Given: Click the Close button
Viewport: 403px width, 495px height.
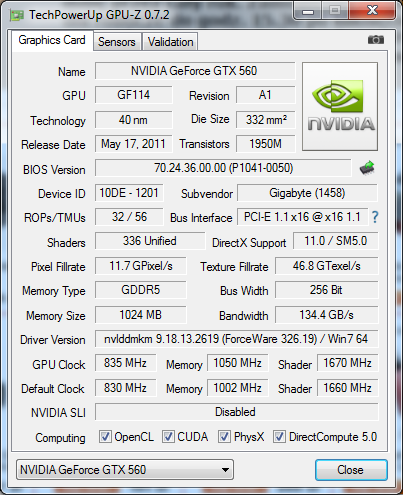Looking at the screenshot, I should tap(351, 470).
